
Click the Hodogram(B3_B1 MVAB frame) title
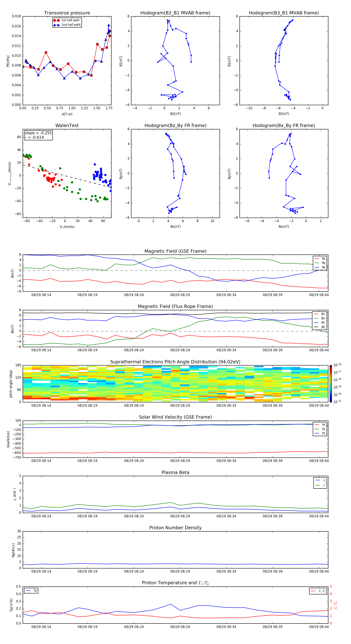coord(284,13)
